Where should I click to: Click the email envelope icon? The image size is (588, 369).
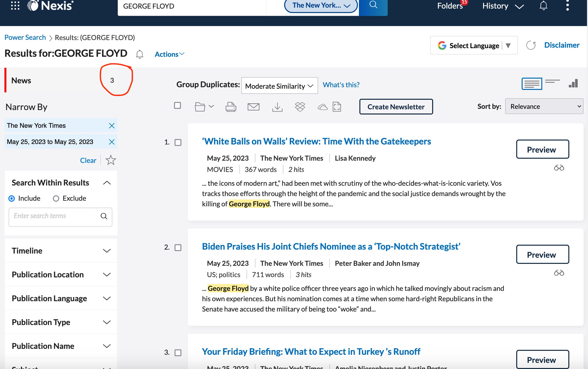pos(253,107)
